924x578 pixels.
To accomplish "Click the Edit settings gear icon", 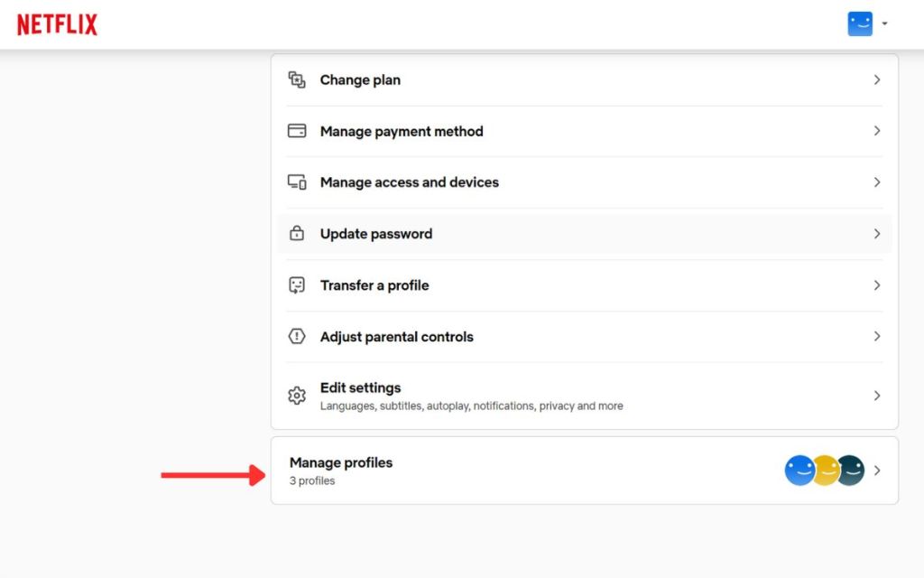I will coord(297,396).
